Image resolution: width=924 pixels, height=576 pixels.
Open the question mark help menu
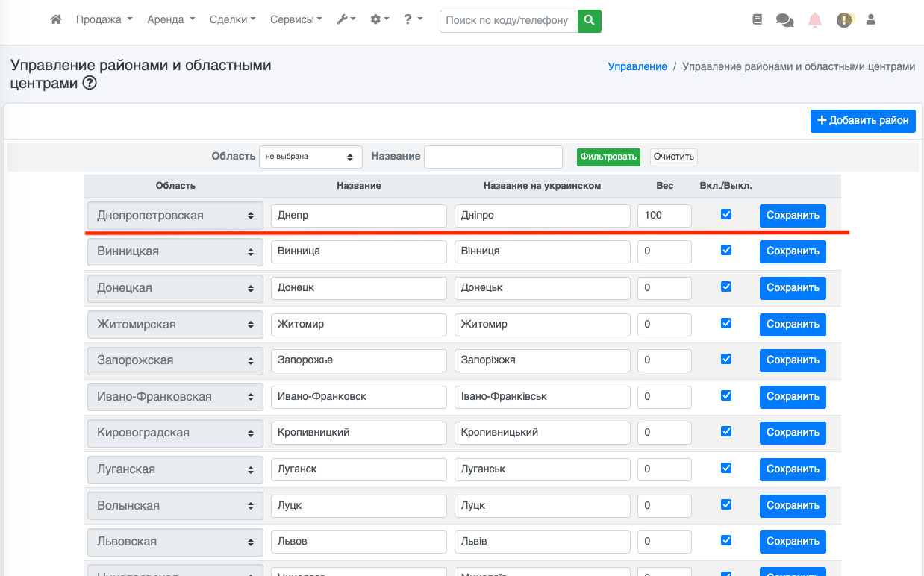pyautogui.click(x=413, y=20)
